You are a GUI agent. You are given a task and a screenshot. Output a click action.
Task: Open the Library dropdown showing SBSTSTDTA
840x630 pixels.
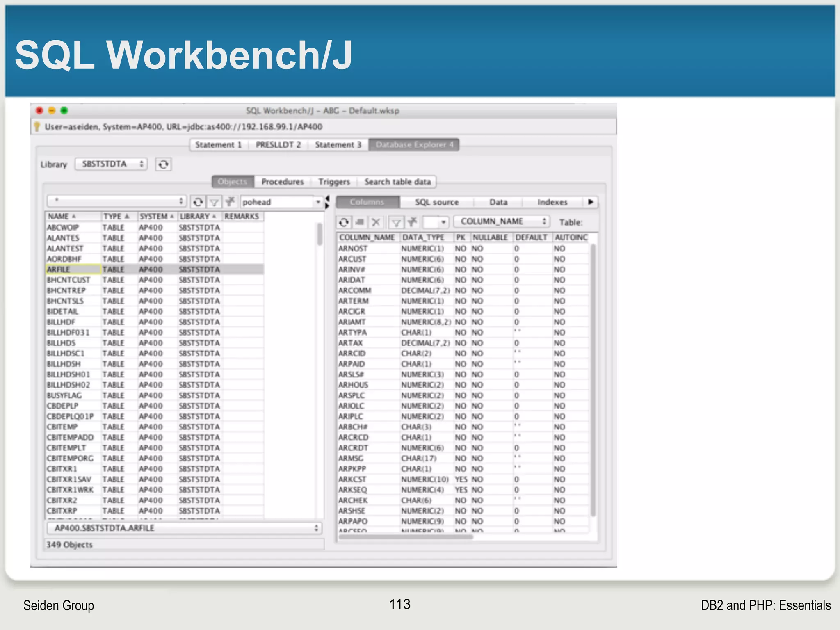click(x=111, y=164)
